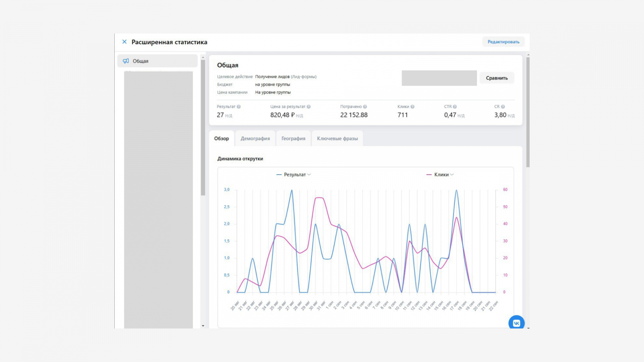
Task: Open the date range selector field
Action: [439, 78]
